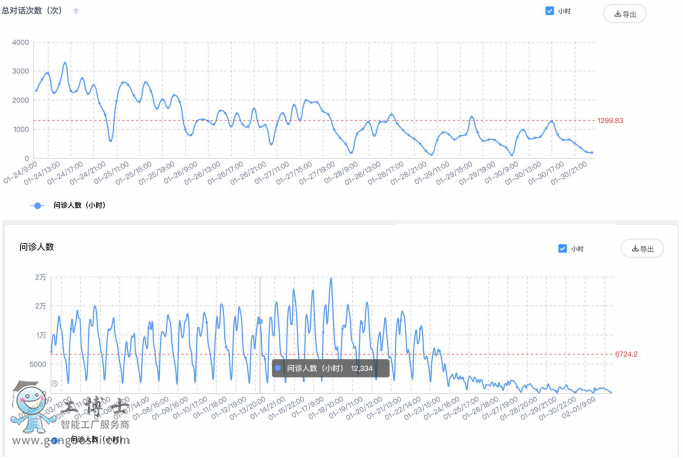
Task: Click blue dot inside the 12,334 tooltip
Action: click(278, 368)
